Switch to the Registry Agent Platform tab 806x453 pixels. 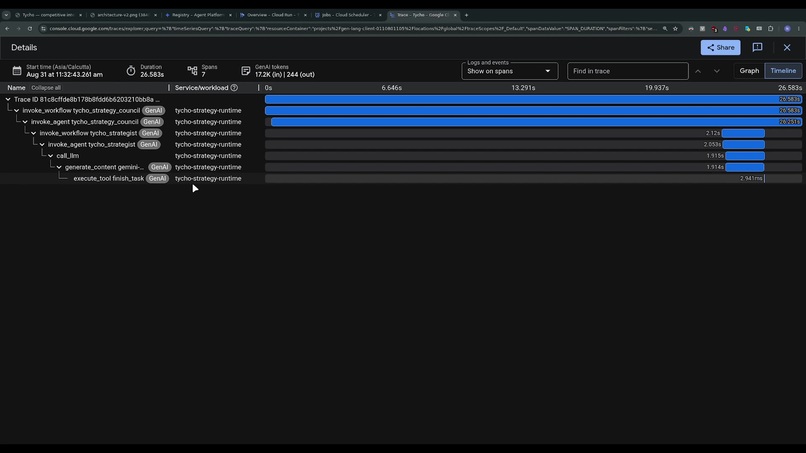tap(197, 15)
